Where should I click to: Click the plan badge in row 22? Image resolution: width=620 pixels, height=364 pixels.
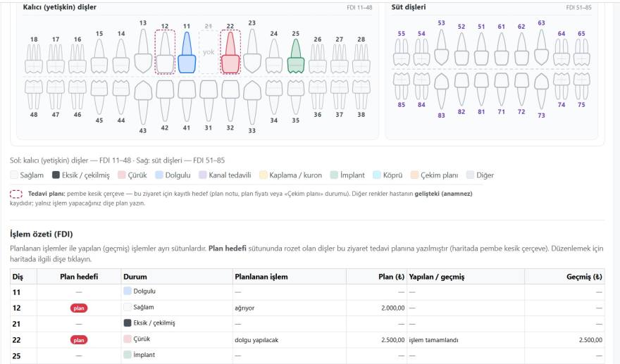coord(79,340)
